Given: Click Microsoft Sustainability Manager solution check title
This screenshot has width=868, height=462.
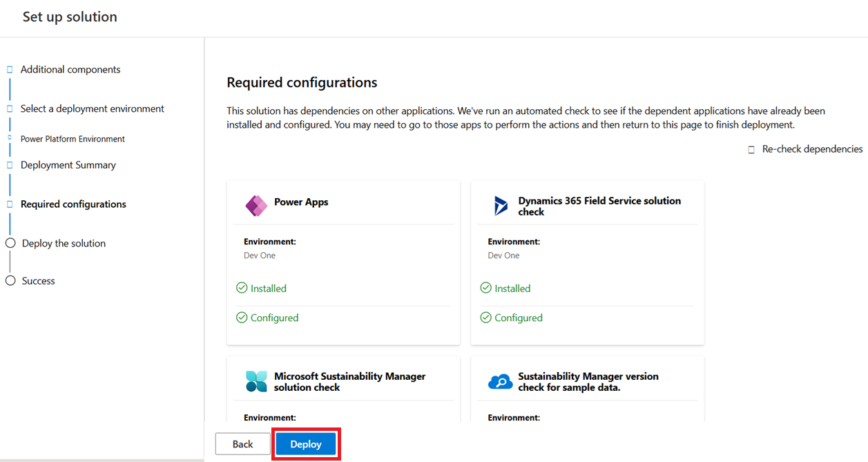Looking at the screenshot, I should click(x=349, y=382).
